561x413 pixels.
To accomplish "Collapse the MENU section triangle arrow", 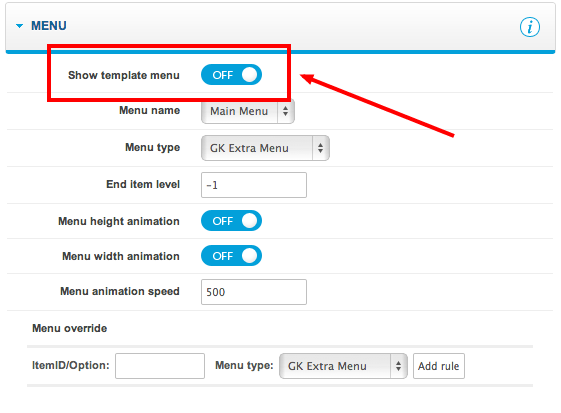I will [x=19, y=26].
